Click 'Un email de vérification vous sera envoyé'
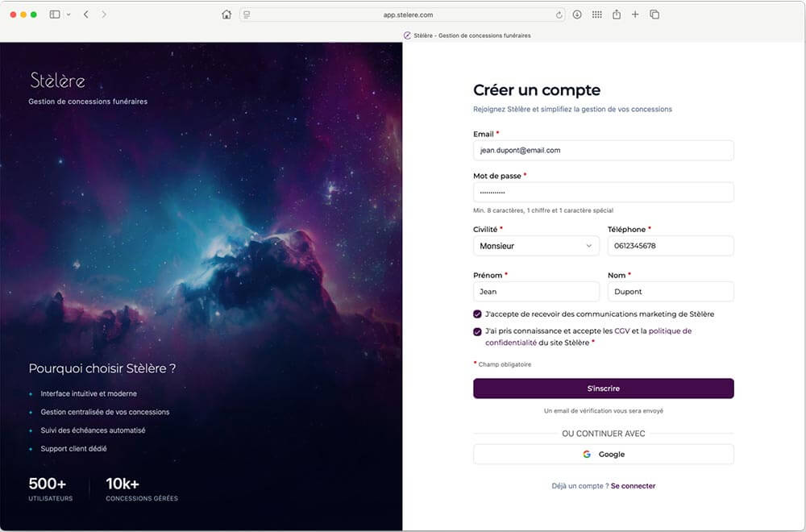The height and width of the screenshot is (532, 806). pos(604,411)
